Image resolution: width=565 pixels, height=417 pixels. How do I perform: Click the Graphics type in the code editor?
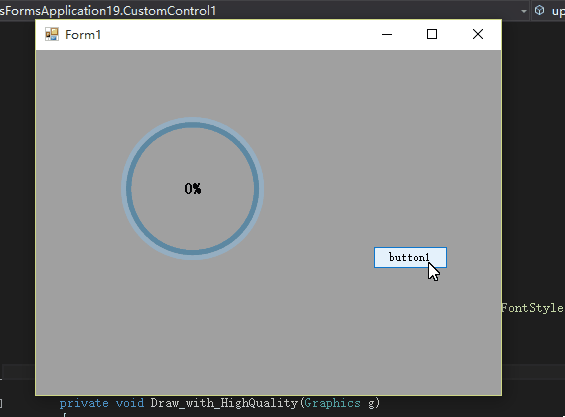click(x=332, y=403)
